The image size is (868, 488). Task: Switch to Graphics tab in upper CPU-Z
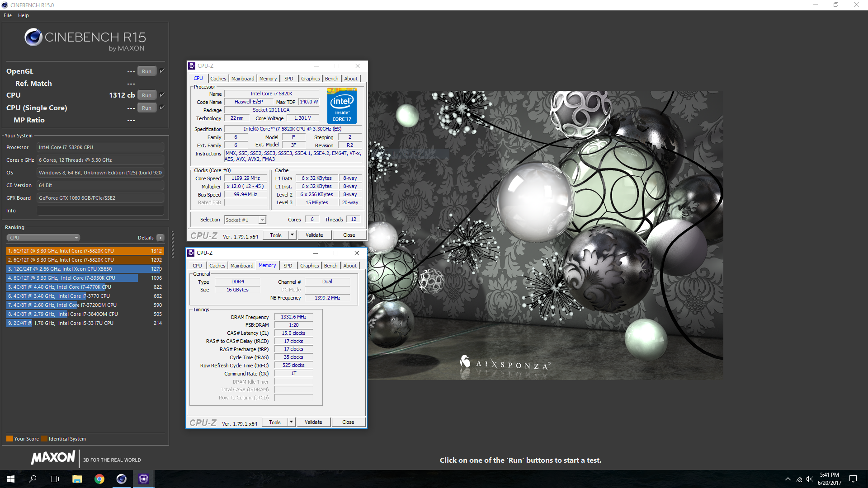coord(311,79)
